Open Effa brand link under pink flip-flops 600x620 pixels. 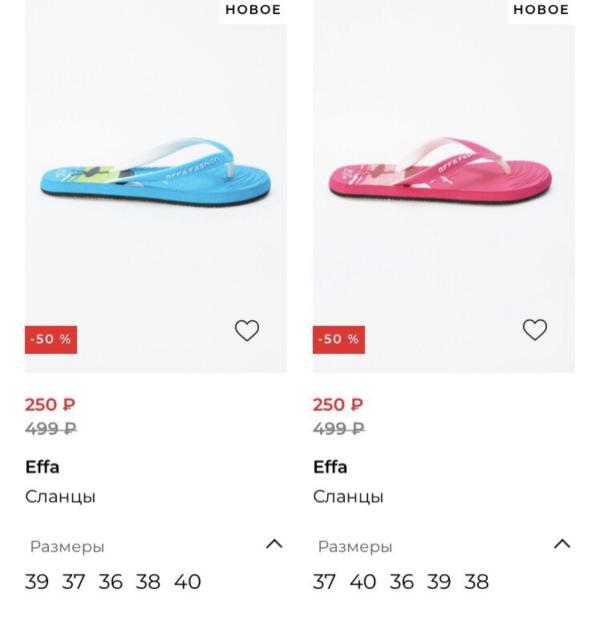tap(330, 467)
